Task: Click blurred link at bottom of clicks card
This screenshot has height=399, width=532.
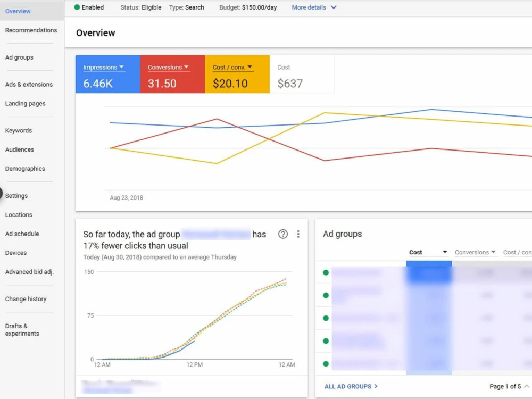Action: (107, 390)
